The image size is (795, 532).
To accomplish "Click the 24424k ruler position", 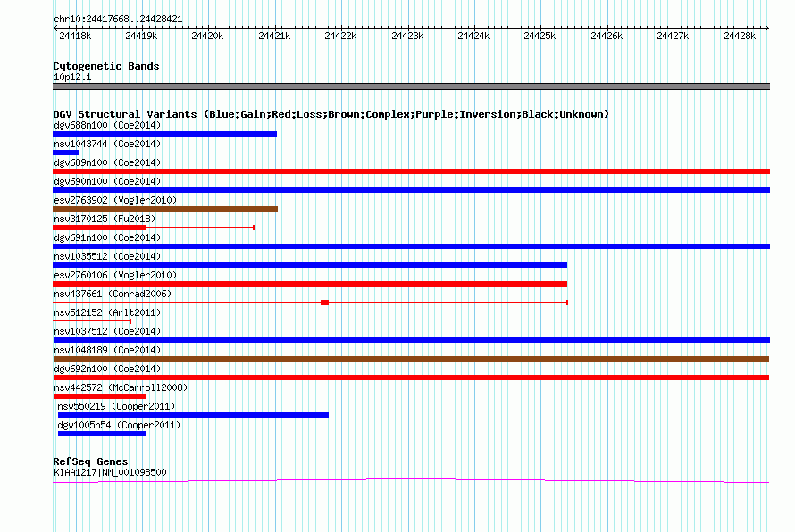I will point(473,36).
